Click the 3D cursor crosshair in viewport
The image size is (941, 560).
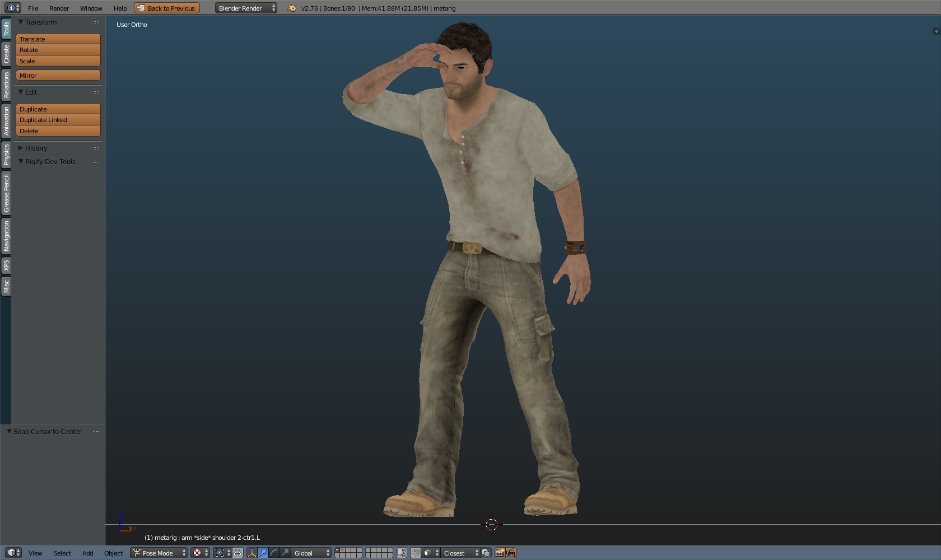(x=492, y=524)
